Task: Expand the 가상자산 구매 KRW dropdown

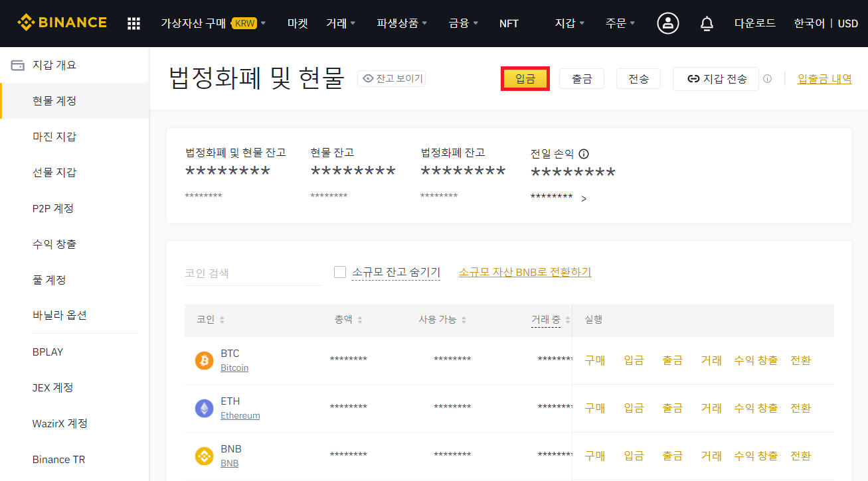Action: [213, 23]
